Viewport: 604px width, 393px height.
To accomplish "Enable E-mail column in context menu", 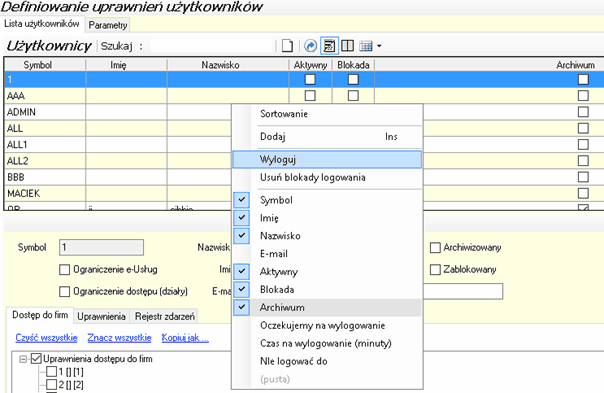I will (x=327, y=254).
